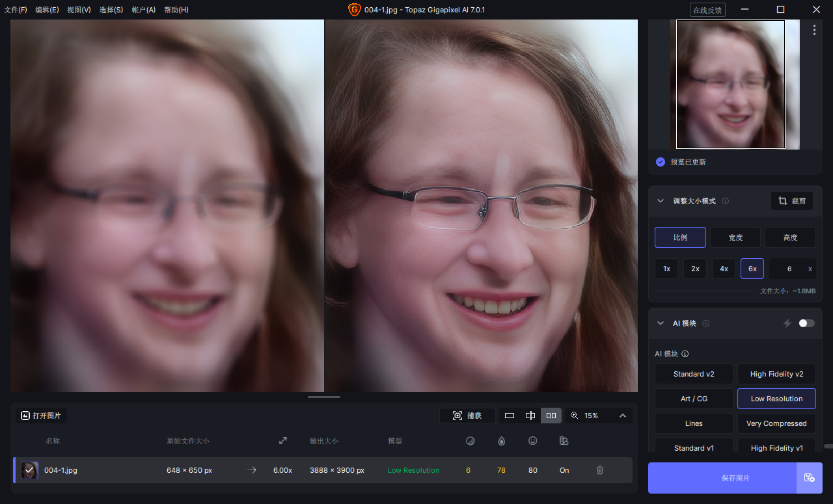
Task: Click the info icon beside 调整大小模式
Action: click(725, 201)
